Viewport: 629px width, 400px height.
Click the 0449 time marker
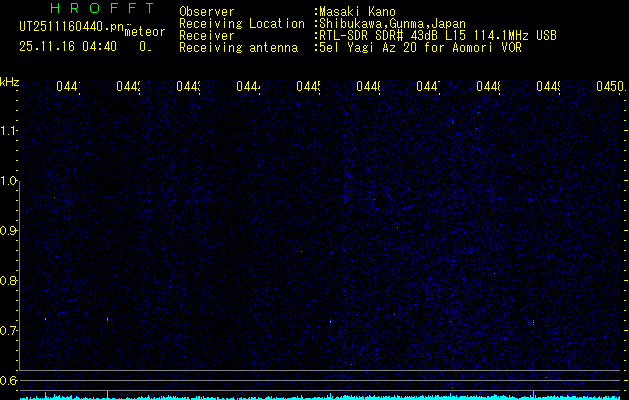pyautogui.click(x=548, y=86)
